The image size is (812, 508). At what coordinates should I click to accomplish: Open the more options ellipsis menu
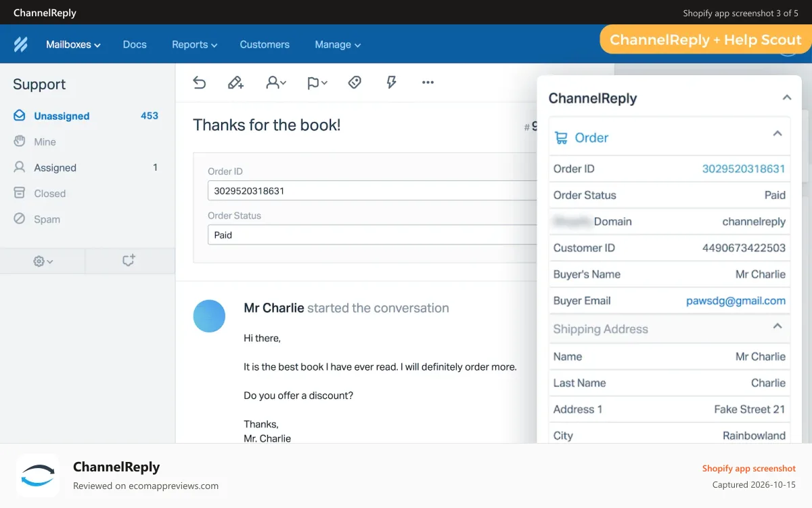coord(428,83)
